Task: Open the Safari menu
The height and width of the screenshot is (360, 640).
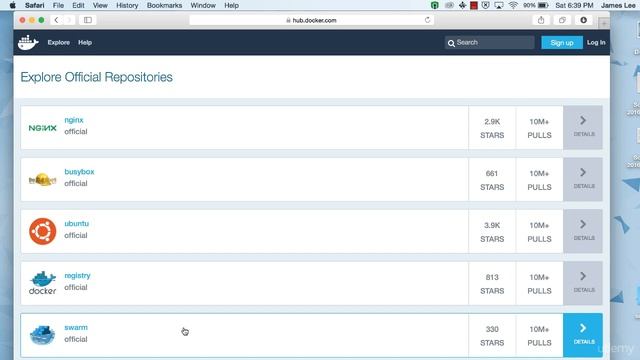Action: tap(35, 5)
